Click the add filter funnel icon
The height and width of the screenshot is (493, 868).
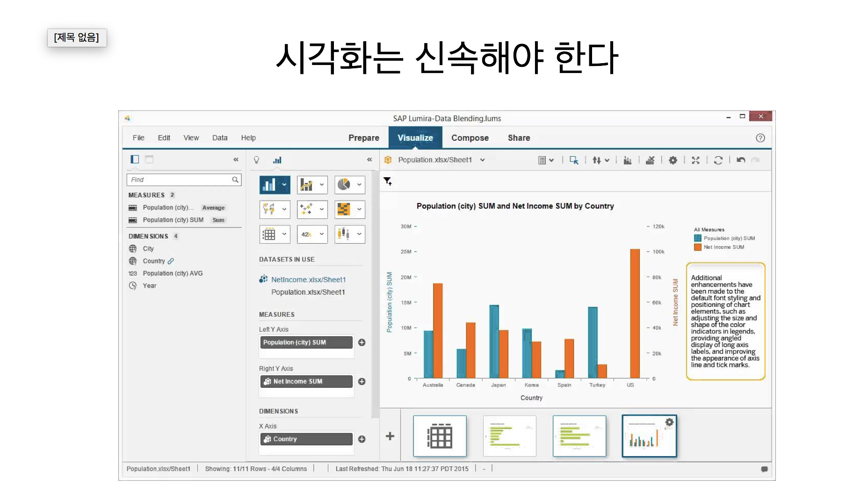[x=388, y=181]
